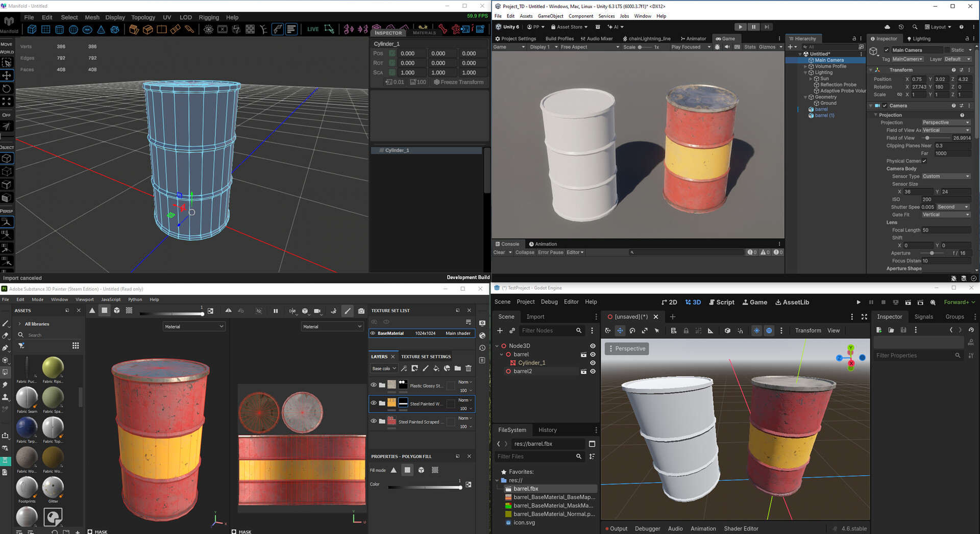
Task: Switch Polygon Fill mode to triangles
Action: coord(393,470)
